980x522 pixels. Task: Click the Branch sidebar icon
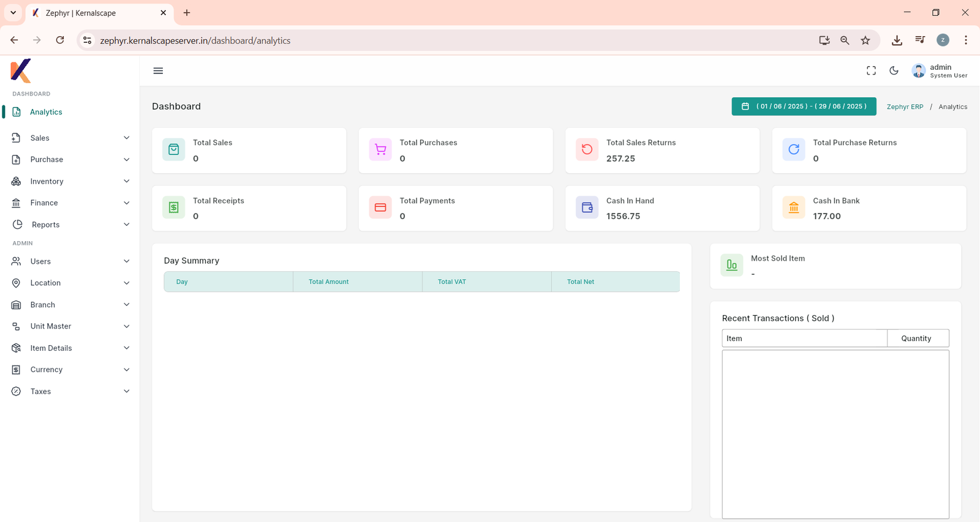click(17, 305)
